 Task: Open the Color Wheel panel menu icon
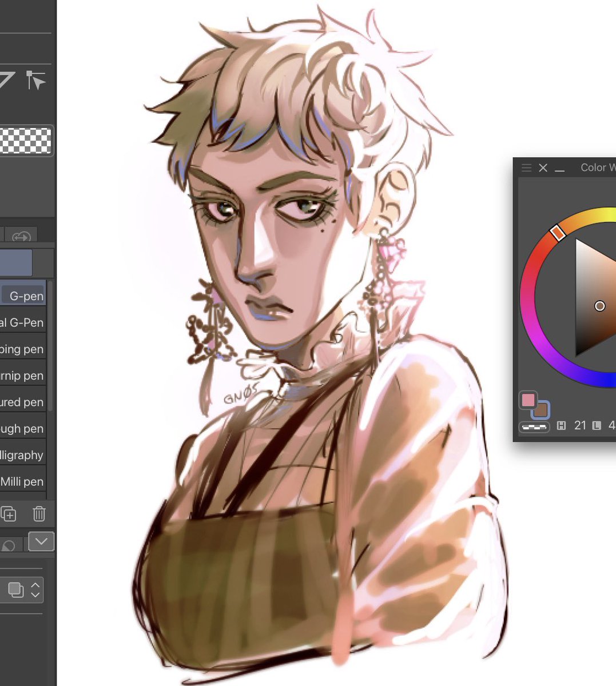pos(527,167)
